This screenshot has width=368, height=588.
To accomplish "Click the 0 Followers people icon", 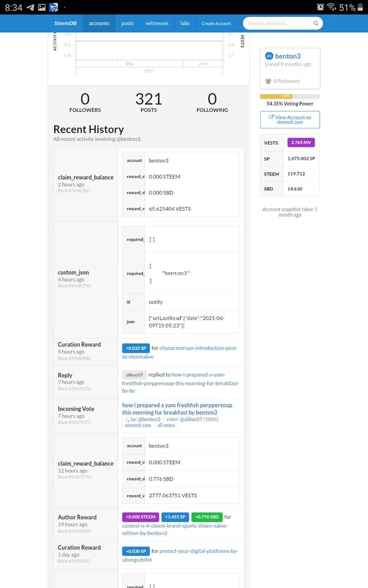I will tap(269, 81).
